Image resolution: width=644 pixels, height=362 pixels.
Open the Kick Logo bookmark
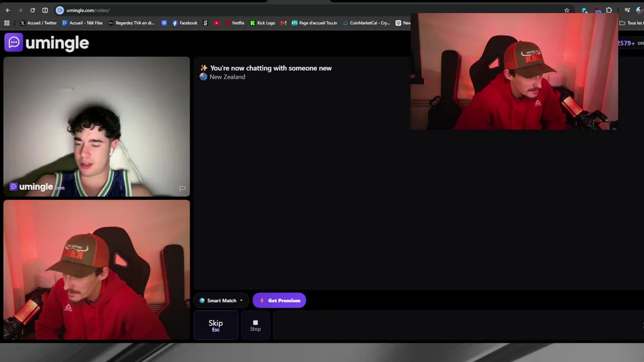pyautogui.click(x=263, y=23)
